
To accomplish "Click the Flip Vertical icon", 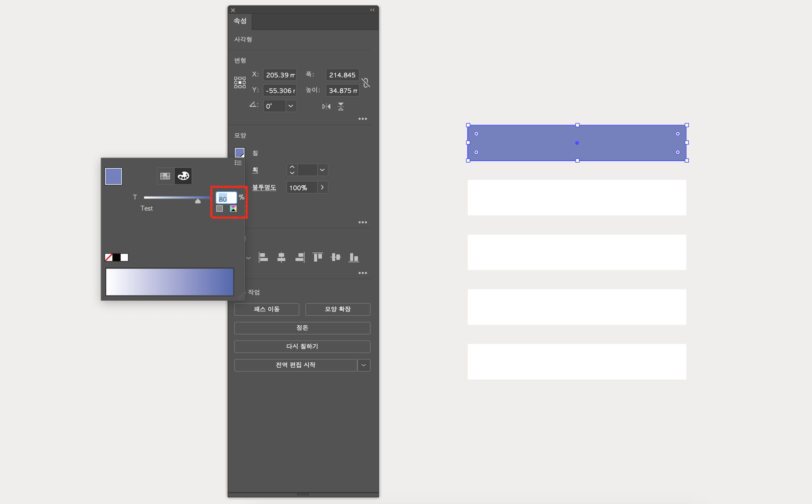I will coord(341,107).
